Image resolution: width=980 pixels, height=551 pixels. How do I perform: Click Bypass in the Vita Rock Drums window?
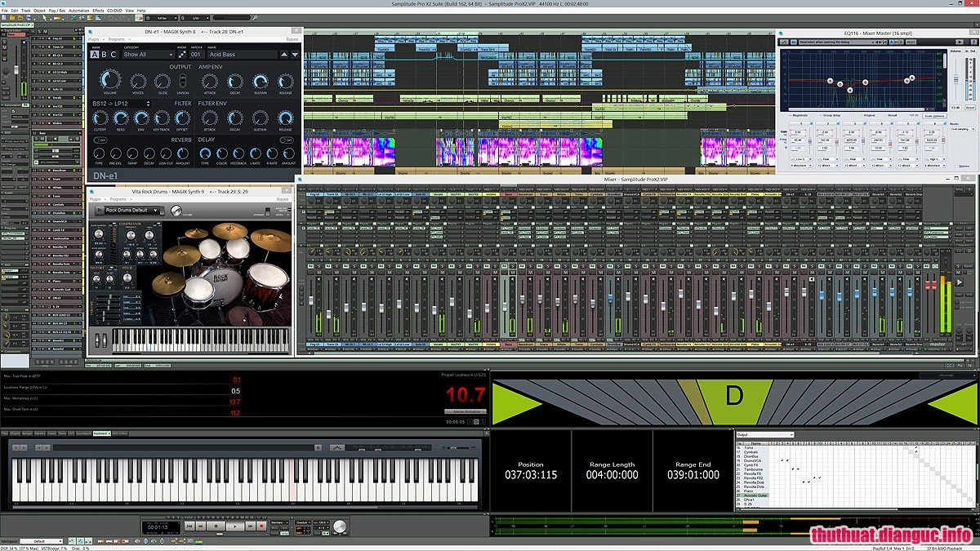(x=283, y=199)
